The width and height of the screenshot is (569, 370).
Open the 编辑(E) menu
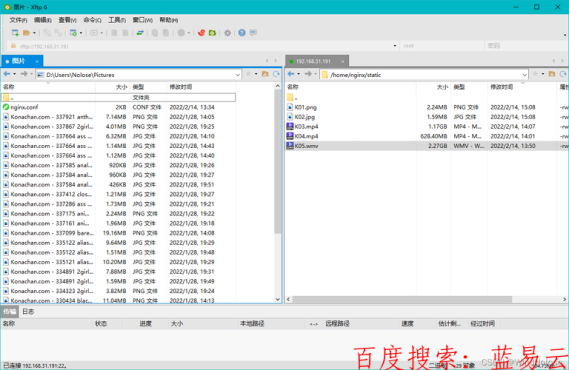click(x=43, y=20)
